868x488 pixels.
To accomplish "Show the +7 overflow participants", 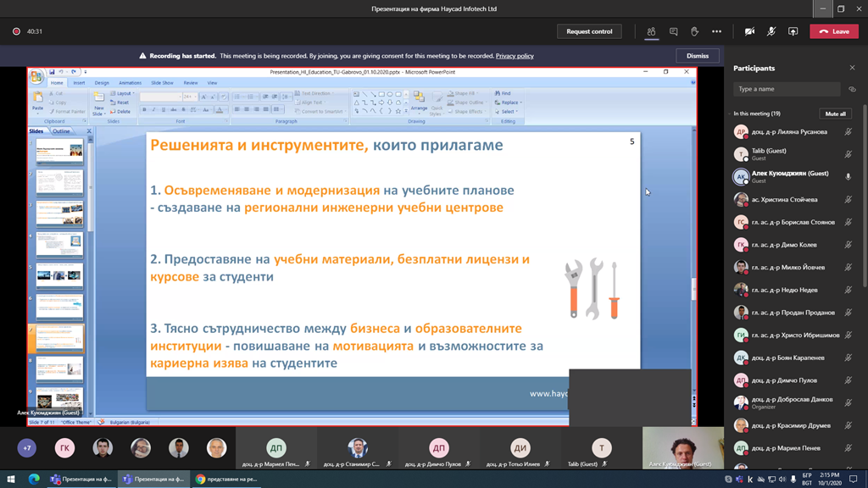I will click(x=27, y=448).
